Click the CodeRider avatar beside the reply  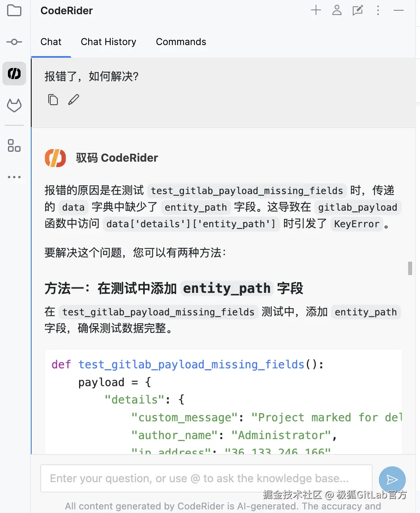(55, 158)
